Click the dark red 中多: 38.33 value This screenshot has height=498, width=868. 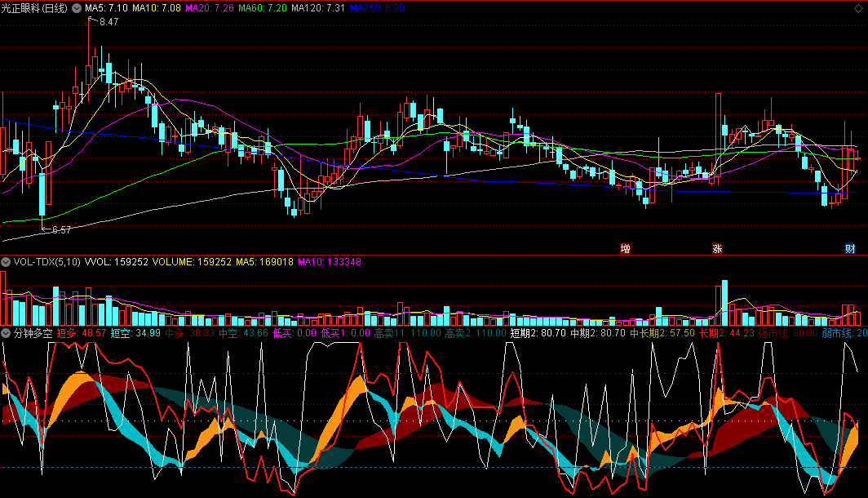point(189,333)
